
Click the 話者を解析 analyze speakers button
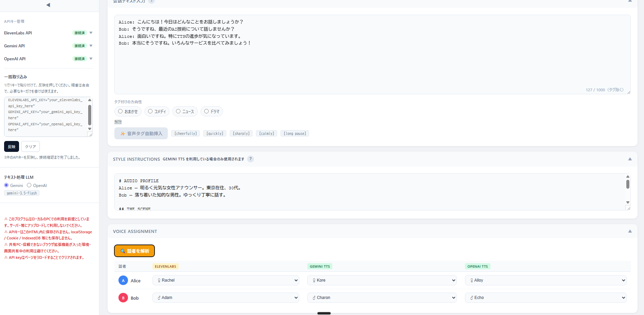(134, 251)
